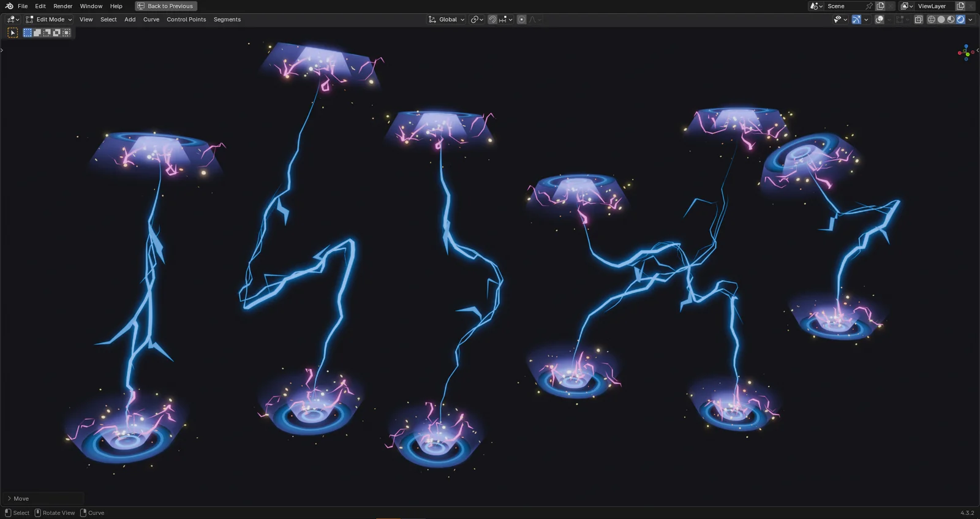Open the Control Points menu
This screenshot has height=519, width=980.
(x=186, y=20)
